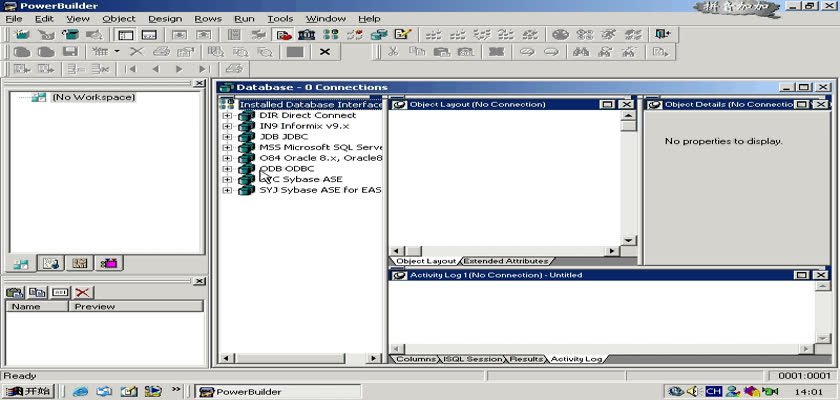Screen dimensions: 840x400
Task: Click the Open object toolbar icon
Action: pos(70,35)
